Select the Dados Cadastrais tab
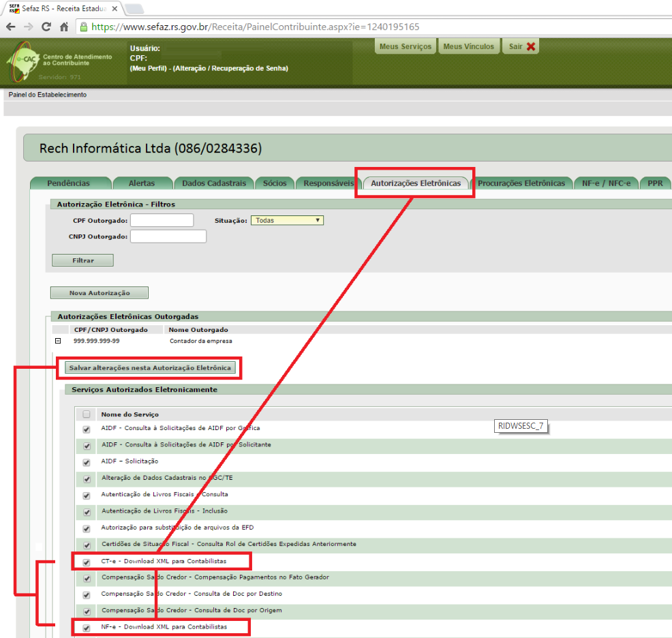Viewport: 672px width, 638px height. [x=213, y=183]
